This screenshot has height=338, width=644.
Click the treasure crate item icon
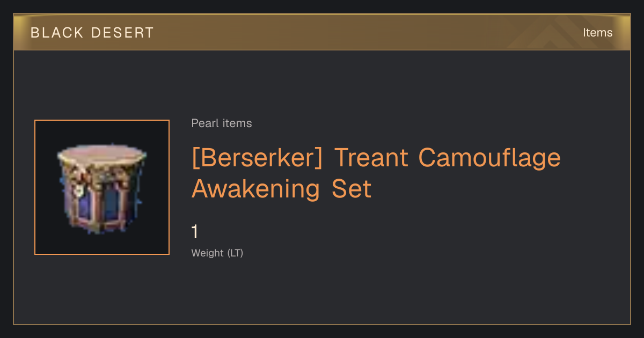(102, 187)
